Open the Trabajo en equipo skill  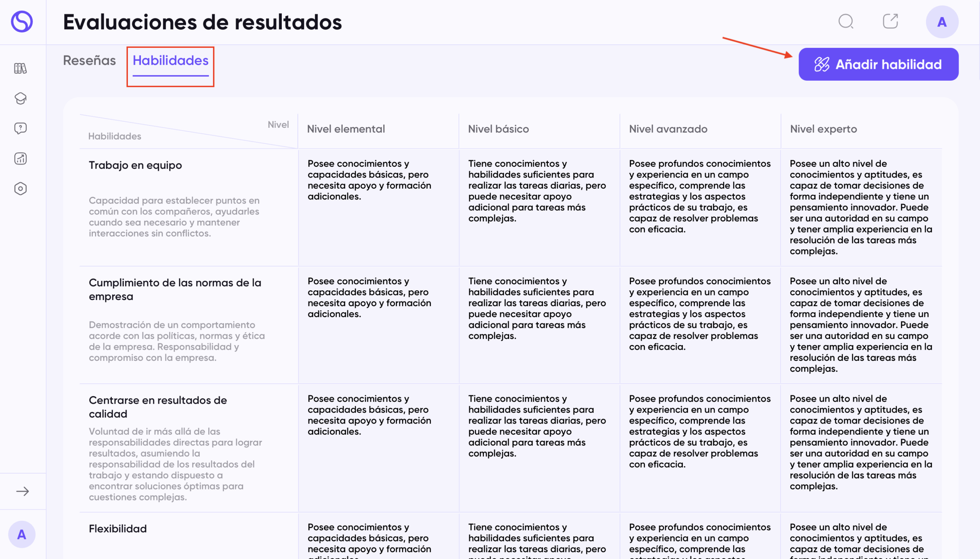135,165
